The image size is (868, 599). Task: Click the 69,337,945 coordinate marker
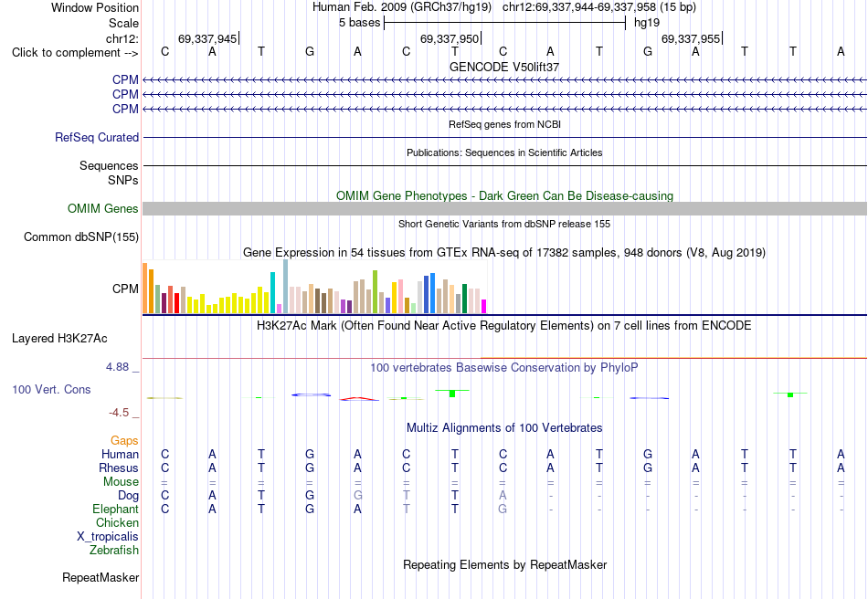coord(207,38)
